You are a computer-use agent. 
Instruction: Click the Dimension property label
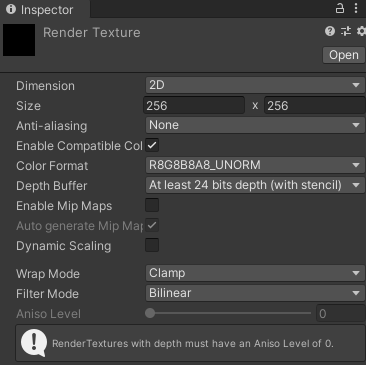pyautogui.click(x=45, y=86)
